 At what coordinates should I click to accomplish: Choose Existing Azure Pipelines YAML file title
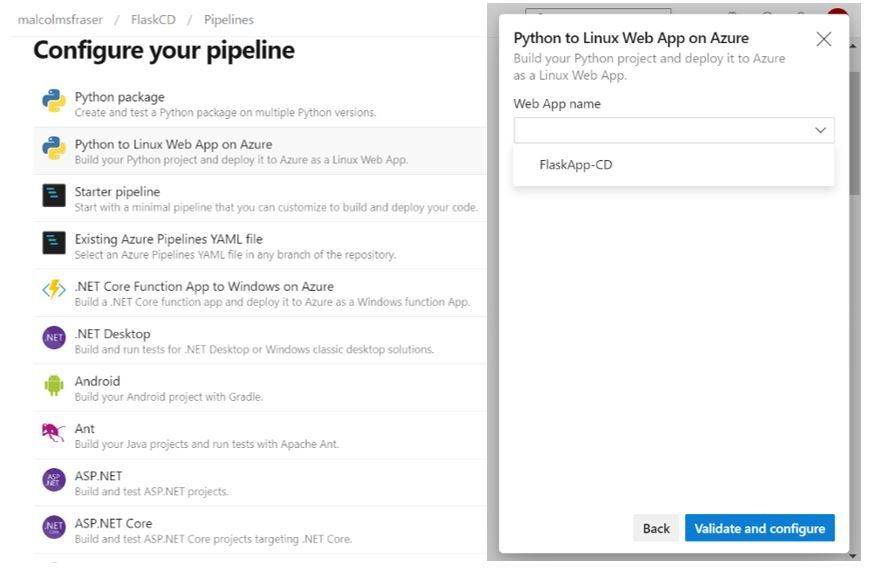coord(169,239)
